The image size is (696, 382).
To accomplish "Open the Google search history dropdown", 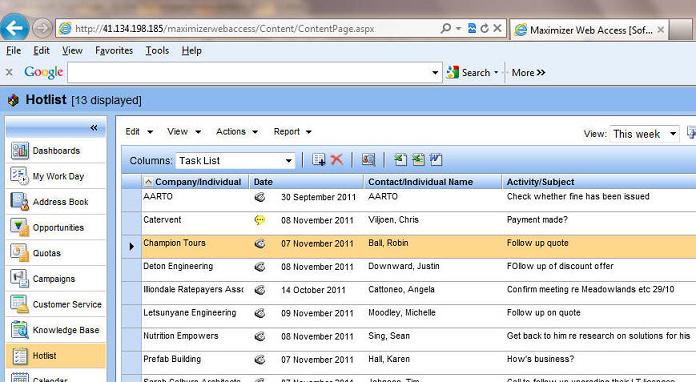I will tap(435, 72).
